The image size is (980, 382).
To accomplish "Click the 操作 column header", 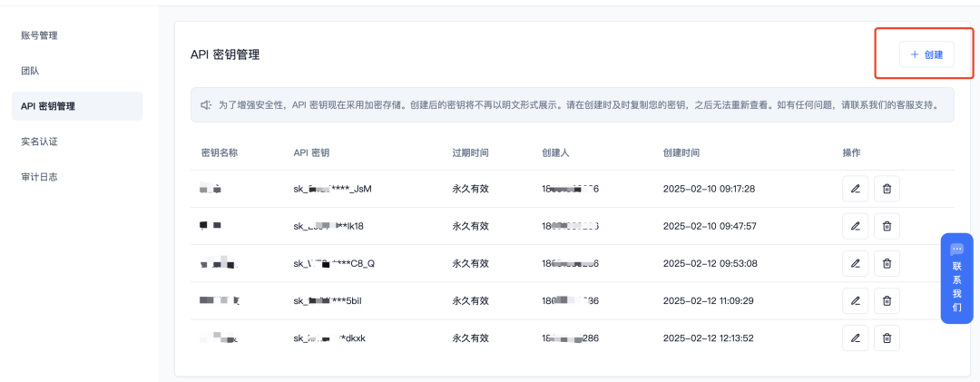I will pos(852,152).
